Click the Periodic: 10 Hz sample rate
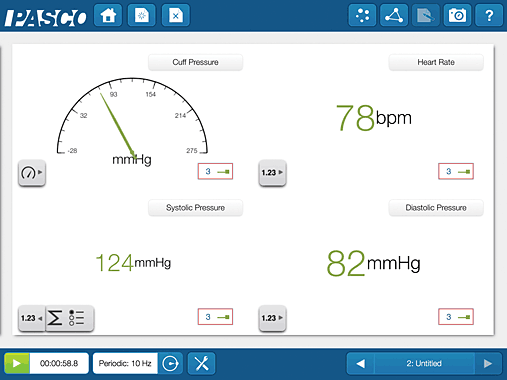This screenshot has width=507, height=380. click(125, 363)
